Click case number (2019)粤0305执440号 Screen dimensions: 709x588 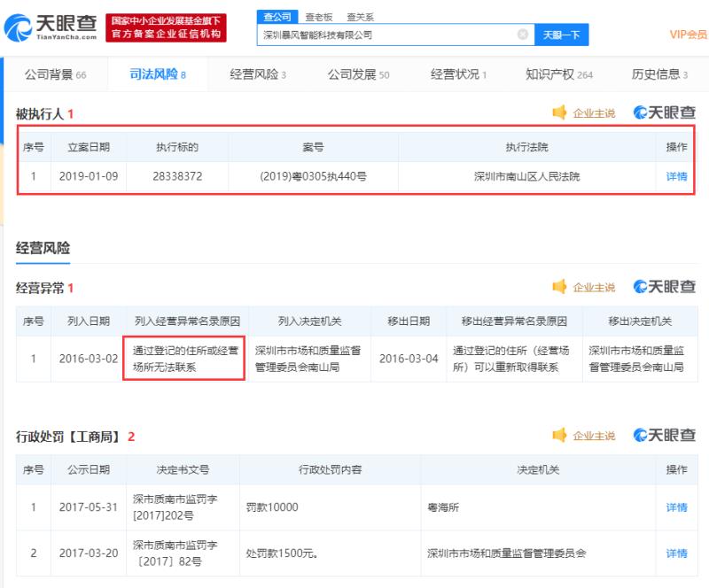(x=313, y=176)
